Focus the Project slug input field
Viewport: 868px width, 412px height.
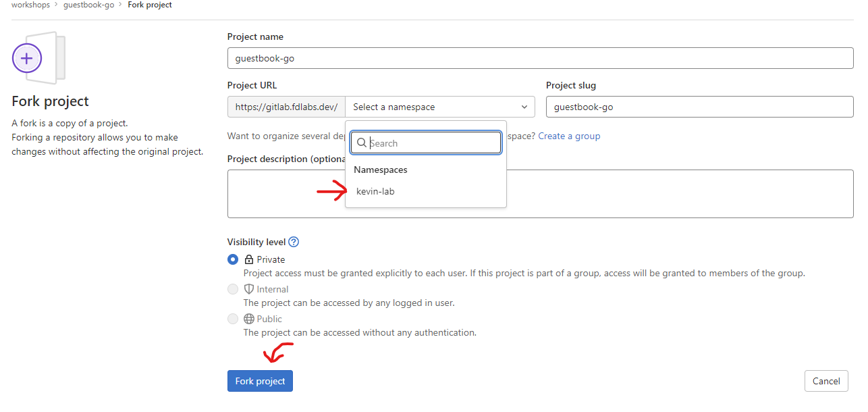click(x=700, y=107)
